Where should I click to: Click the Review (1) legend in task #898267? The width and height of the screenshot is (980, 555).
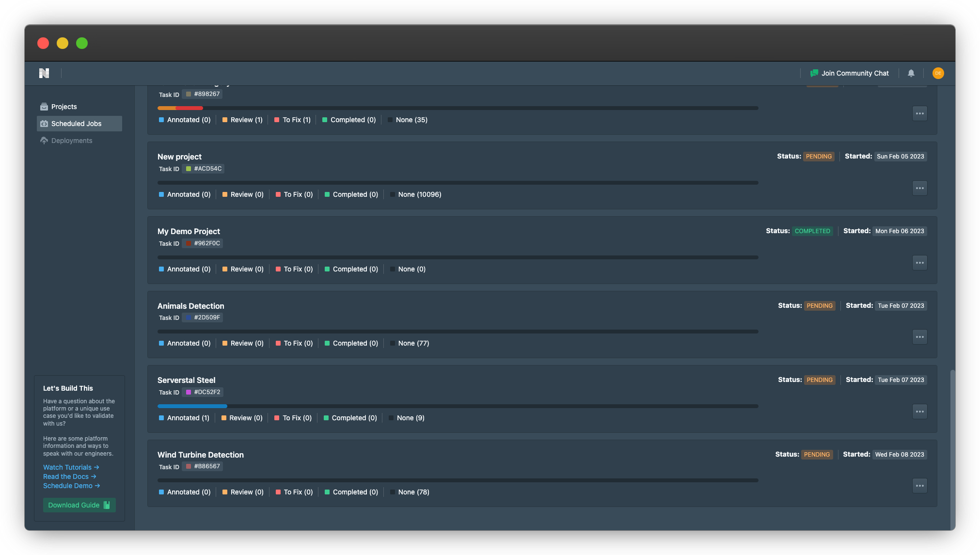(x=242, y=120)
